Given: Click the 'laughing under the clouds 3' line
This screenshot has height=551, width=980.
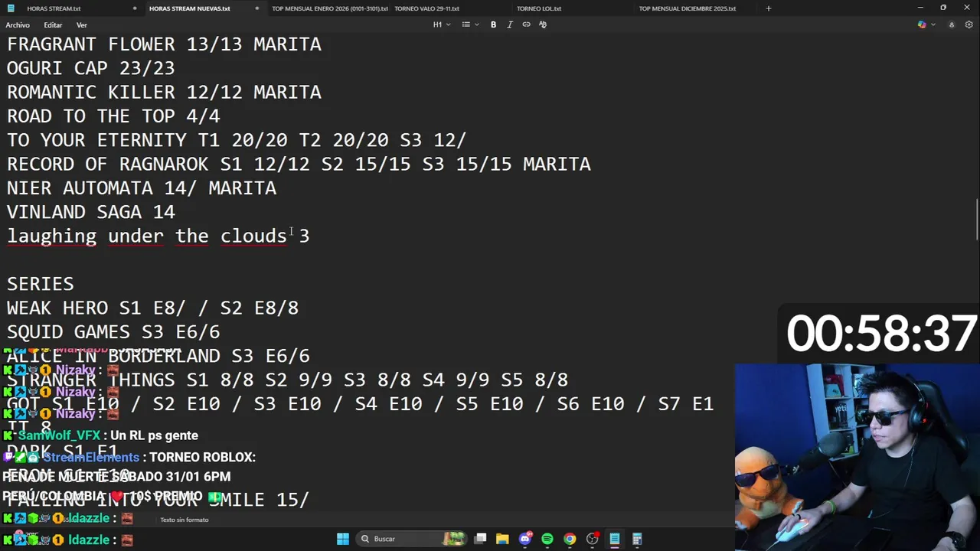Looking at the screenshot, I should pos(158,236).
